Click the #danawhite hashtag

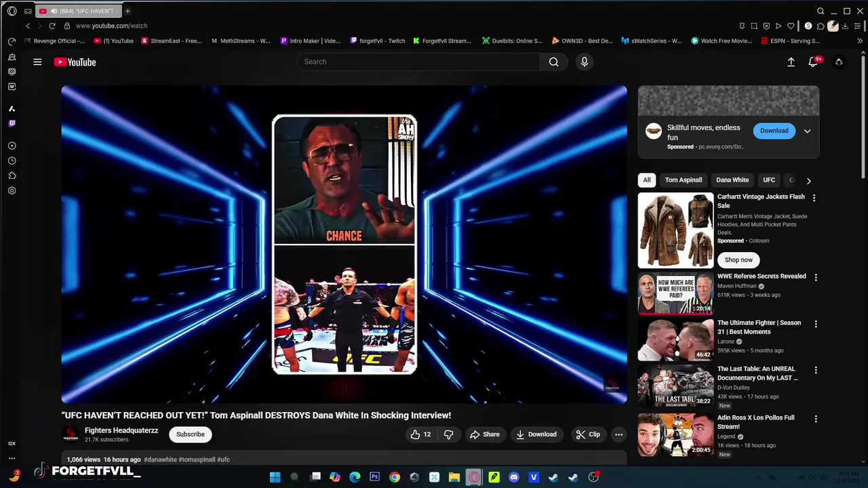(x=160, y=460)
